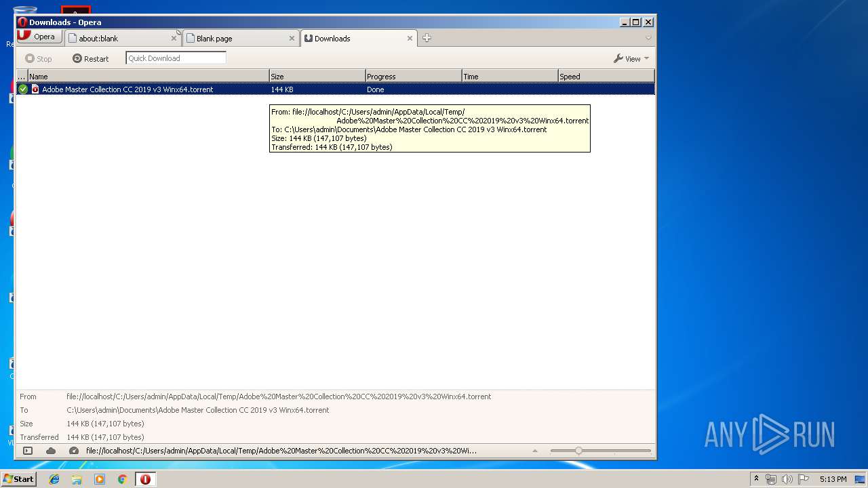Open the network tray icon

(x=771, y=479)
